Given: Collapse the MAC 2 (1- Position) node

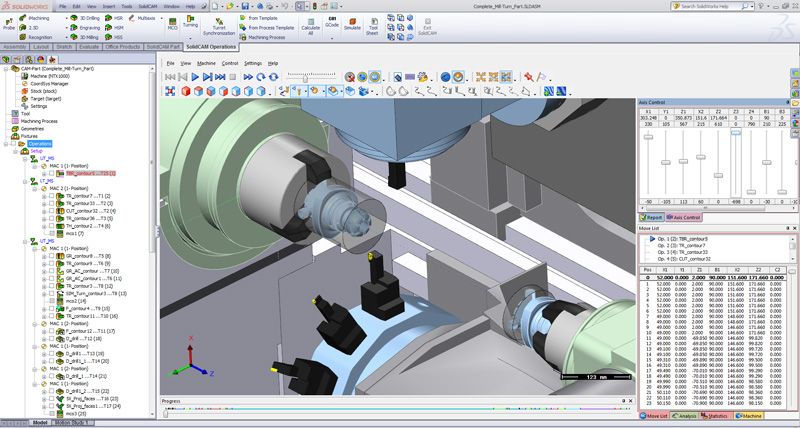Looking at the screenshot, I should tap(36, 188).
